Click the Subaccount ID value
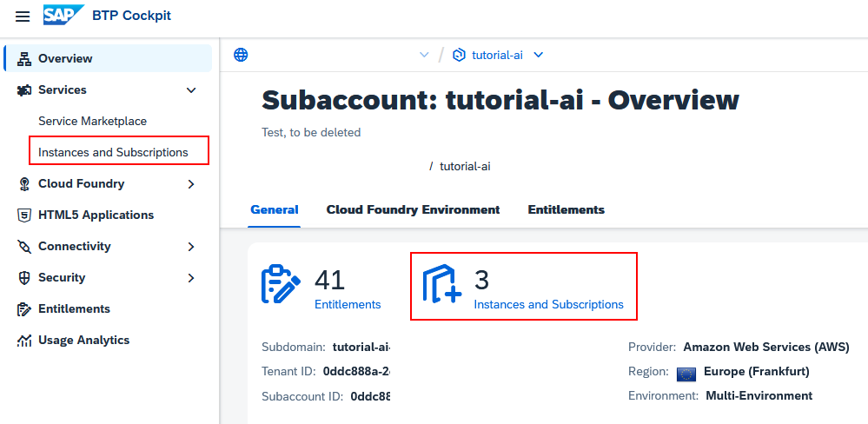This screenshot has height=424, width=868. 371,396
